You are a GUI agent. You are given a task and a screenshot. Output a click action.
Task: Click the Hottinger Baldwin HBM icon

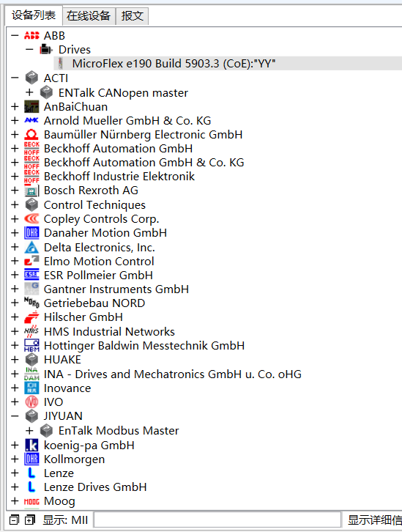(x=31, y=345)
